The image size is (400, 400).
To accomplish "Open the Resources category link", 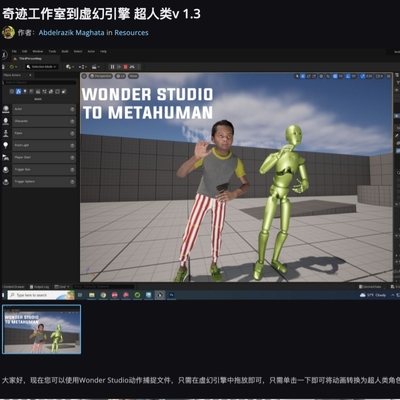I will [x=131, y=33].
